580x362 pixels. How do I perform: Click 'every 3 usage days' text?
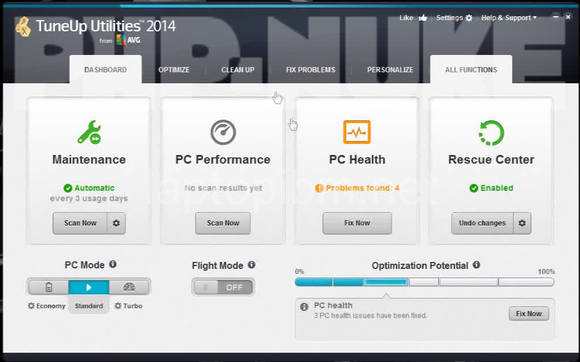89,199
